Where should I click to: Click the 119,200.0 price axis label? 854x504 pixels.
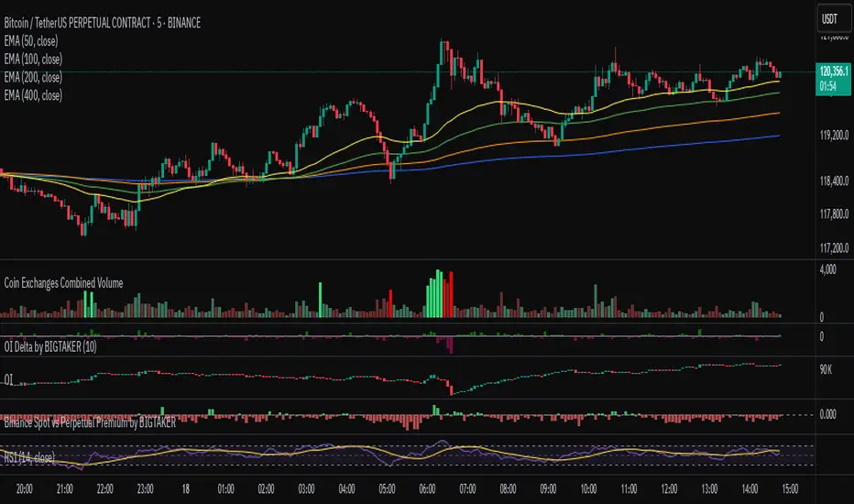[835, 135]
